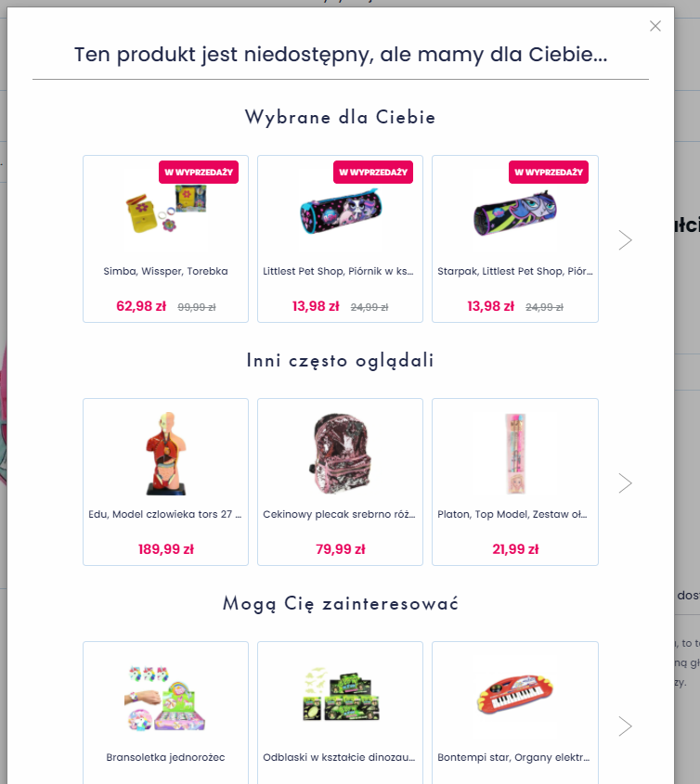700x784 pixels.
Task: Click the 62,98 zł sale price
Action: click(x=140, y=306)
